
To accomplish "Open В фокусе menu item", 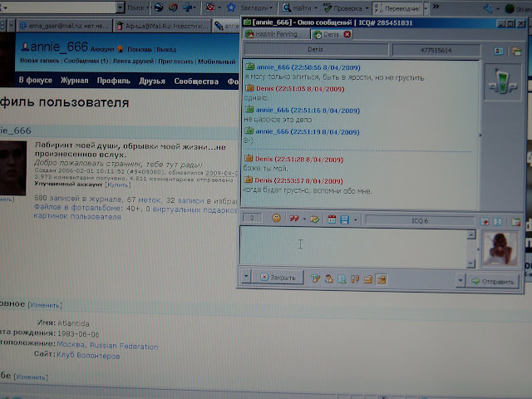I will pos(35,80).
